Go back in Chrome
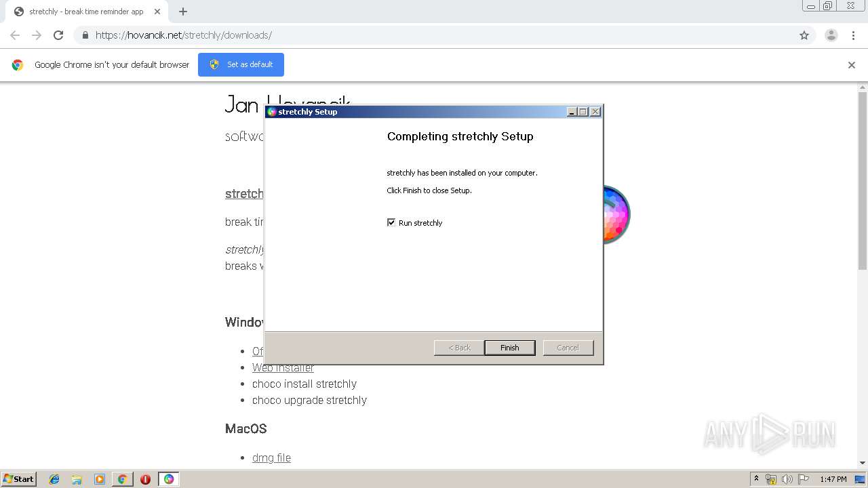 (x=15, y=35)
